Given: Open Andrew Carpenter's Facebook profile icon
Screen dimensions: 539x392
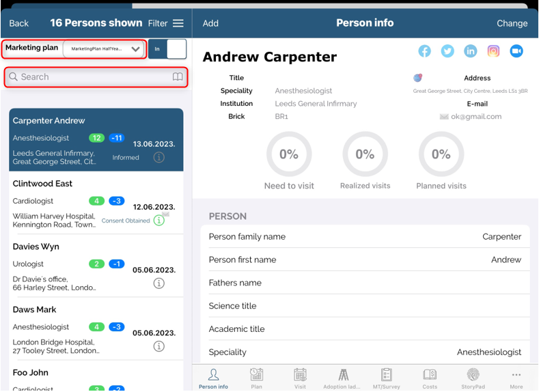Looking at the screenshot, I should (424, 51).
